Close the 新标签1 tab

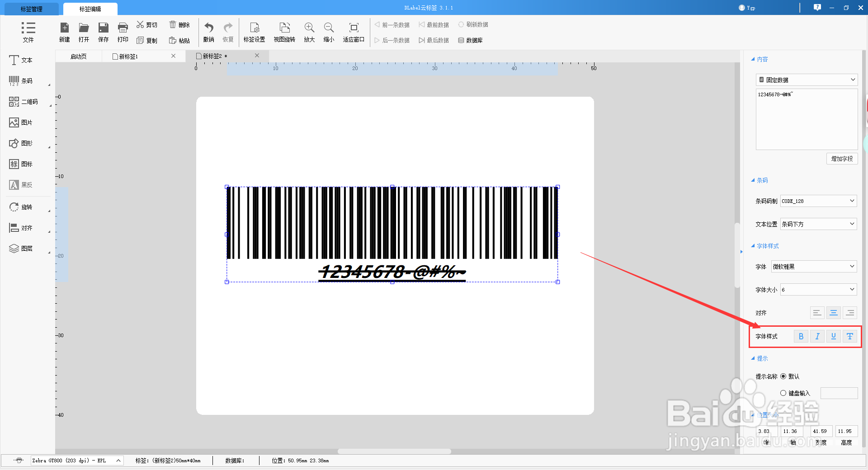tap(173, 56)
